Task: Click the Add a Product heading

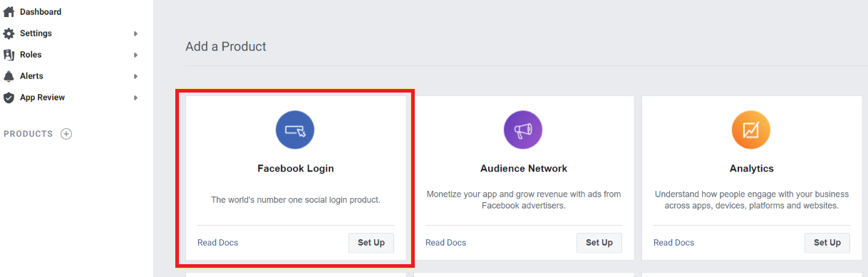Action: click(x=226, y=46)
